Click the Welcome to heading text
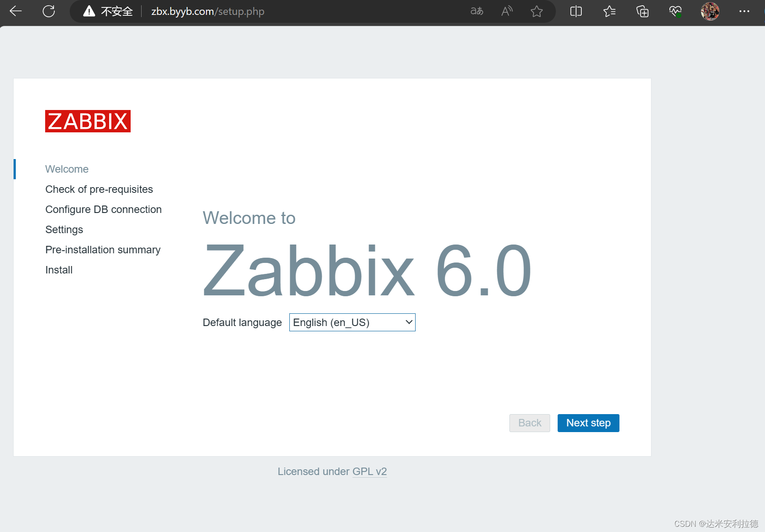Image resolution: width=765 pixels, height=532 pixels. (249, 218)
